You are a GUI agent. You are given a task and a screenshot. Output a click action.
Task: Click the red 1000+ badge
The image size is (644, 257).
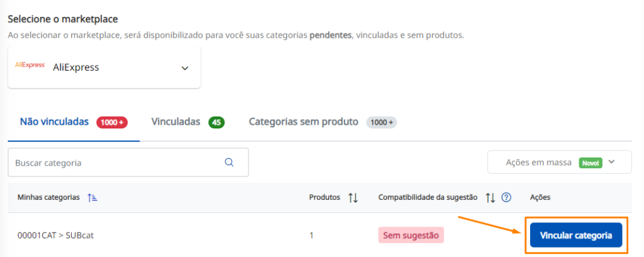point(112,123)
